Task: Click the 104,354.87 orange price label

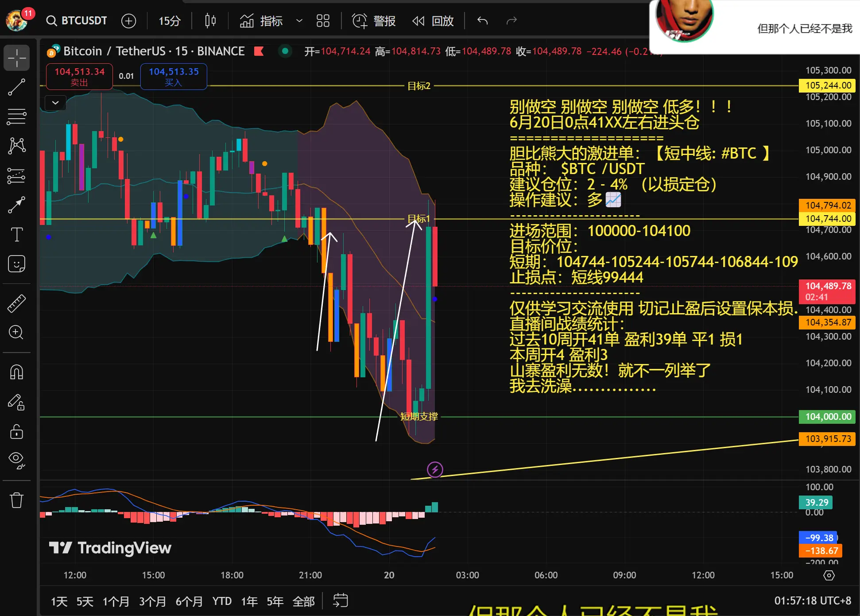Action: 827,322
